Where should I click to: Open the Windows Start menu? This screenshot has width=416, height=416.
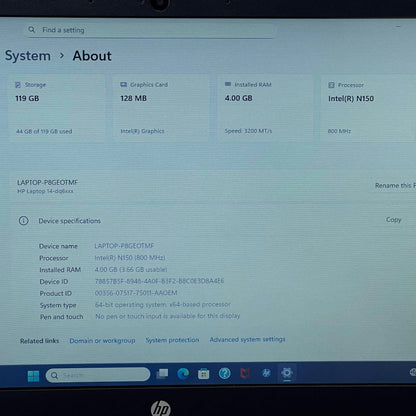(x=33, y=376)
